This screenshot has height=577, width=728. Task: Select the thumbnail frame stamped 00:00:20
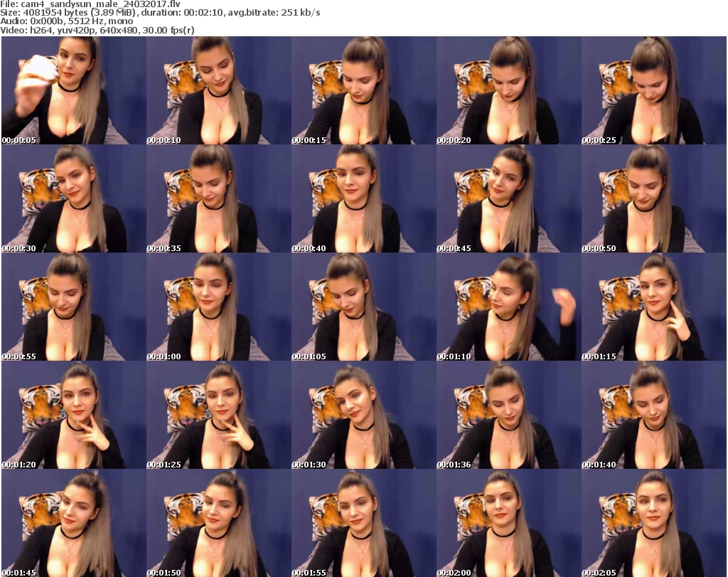[508, 90]
